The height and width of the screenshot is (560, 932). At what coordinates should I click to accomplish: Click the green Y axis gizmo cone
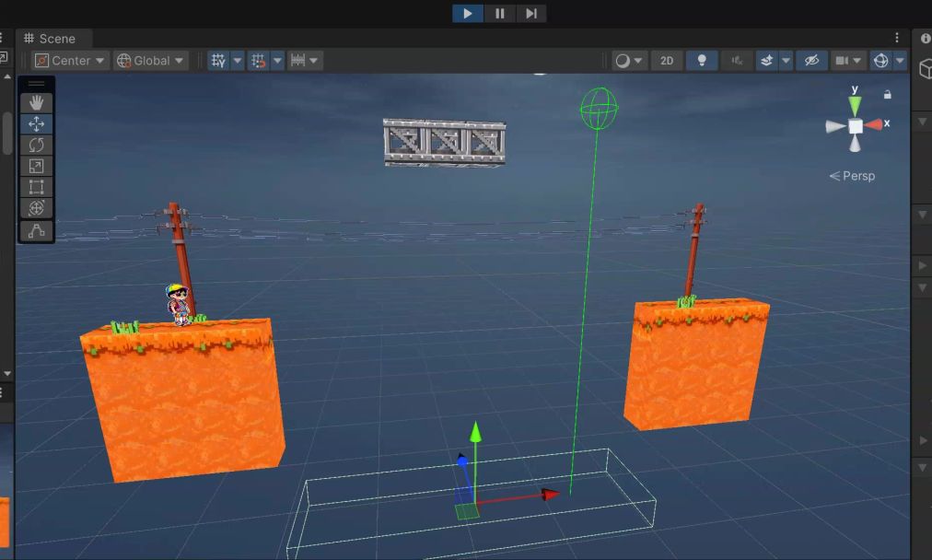click(x=856, y=105)
